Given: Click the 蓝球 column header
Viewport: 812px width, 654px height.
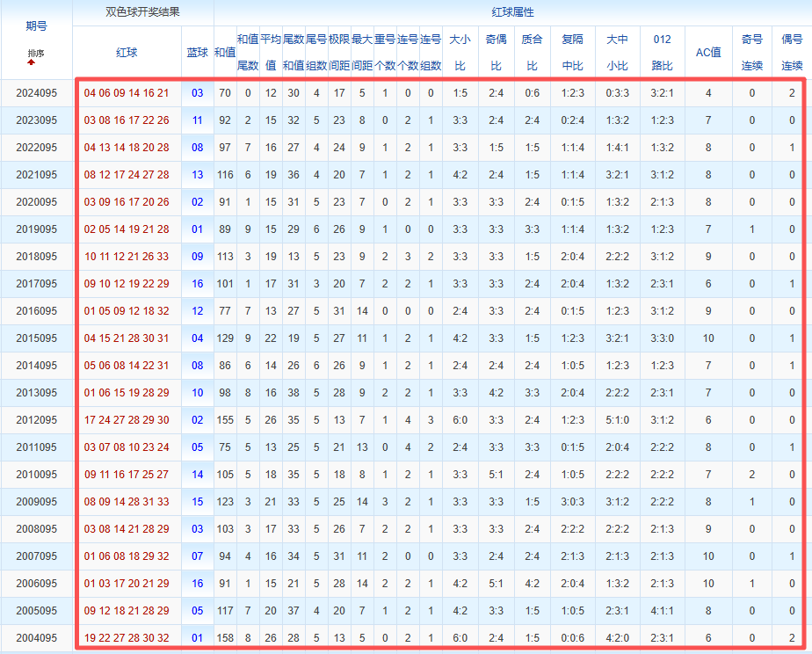Looking at the screenshot, I should click(197, 53).
